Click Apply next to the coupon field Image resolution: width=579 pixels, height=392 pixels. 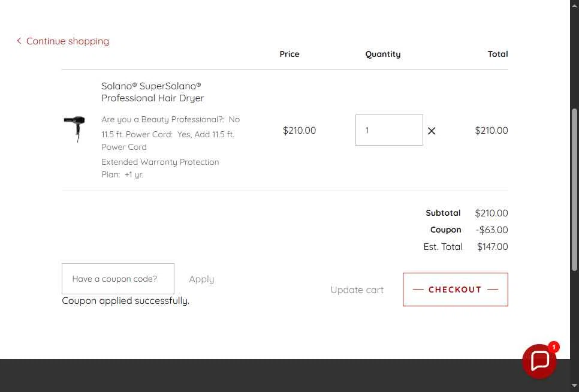tap(201, 279)
